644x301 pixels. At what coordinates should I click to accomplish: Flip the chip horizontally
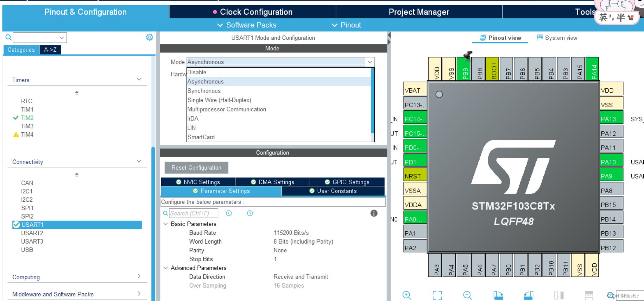click(559, 295)
